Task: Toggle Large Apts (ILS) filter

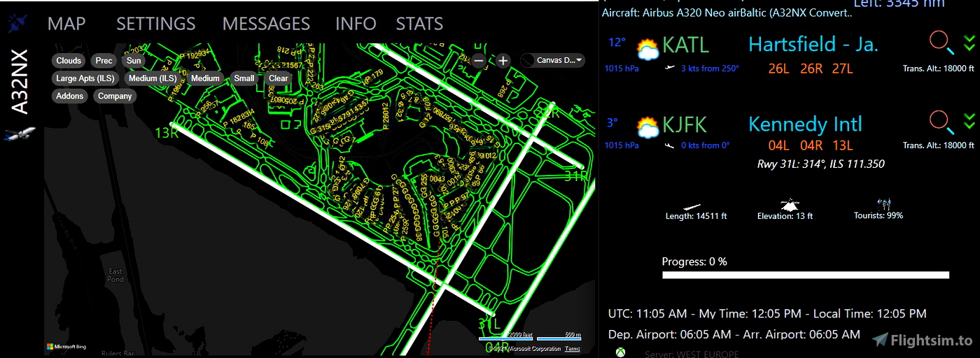Action: point(85,78)
